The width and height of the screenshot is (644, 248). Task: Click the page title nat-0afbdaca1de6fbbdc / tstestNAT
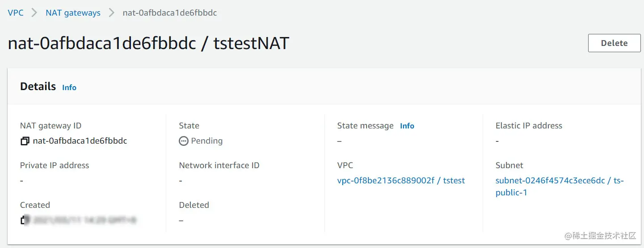(148, 43)
